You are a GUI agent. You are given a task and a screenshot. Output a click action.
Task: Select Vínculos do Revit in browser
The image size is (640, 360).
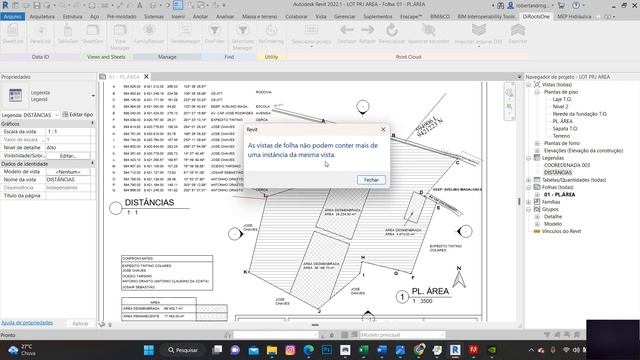[561, 231]
